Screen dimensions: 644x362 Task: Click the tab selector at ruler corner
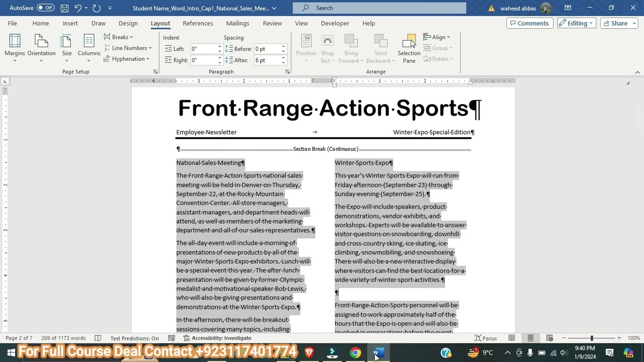click(x=5, y=81)
